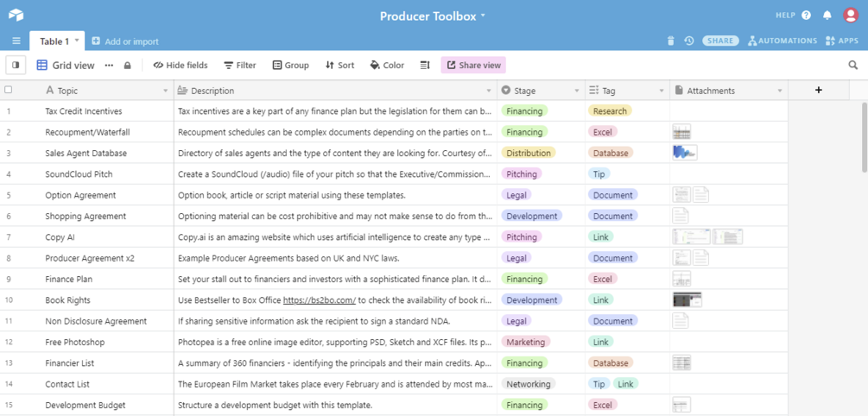
Task: Click the Airtable logo home icon
Action: point(16,16)
